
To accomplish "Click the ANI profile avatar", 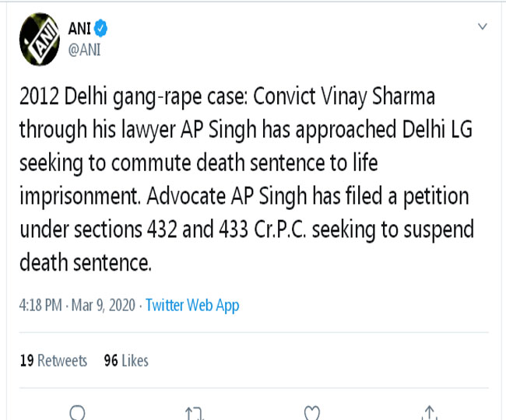I will pos(35,39).
